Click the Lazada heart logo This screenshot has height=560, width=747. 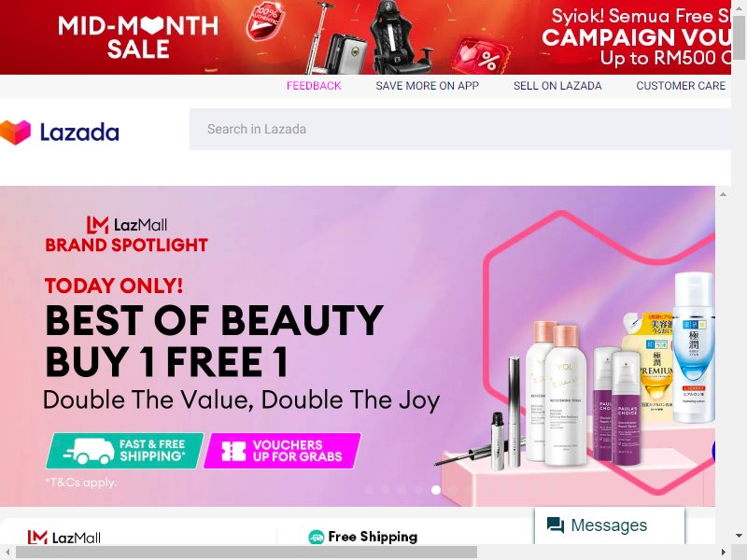click(15, 132)
